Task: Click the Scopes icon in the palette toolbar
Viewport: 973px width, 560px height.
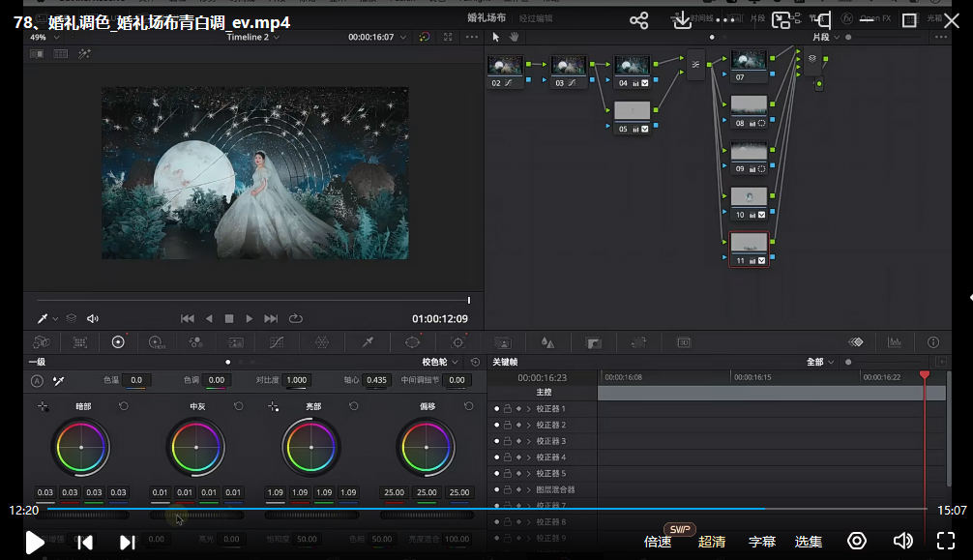Action: tap(895, 342)
